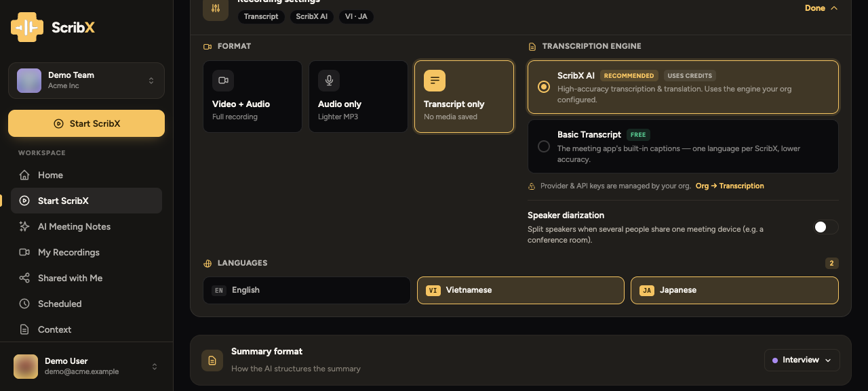
Task: Click the AI Meeting Notes sparkle icon
Action: (x=24, y=226)
